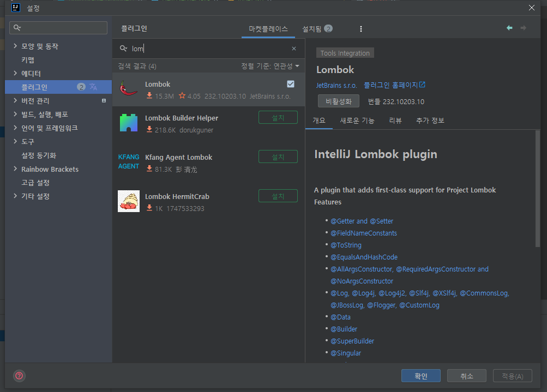547x392 pixels.
Task: Cancel settings with the 취소 button
Action: [466, 376]
